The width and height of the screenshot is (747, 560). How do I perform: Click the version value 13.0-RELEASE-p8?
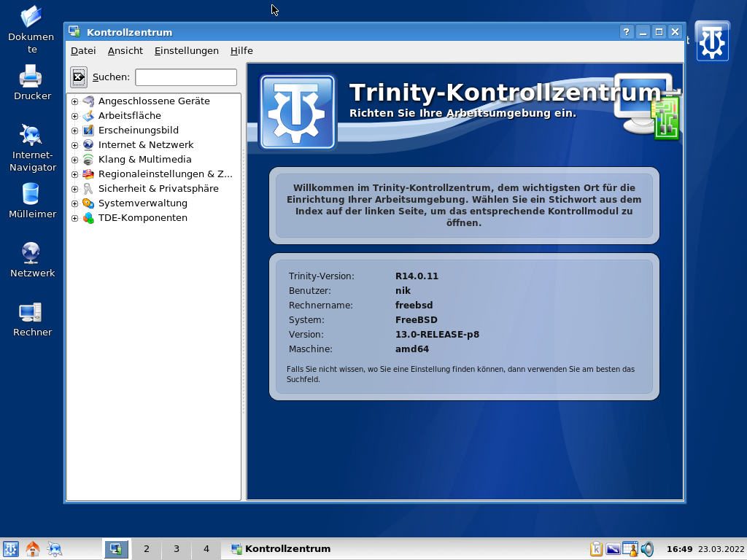438,334
